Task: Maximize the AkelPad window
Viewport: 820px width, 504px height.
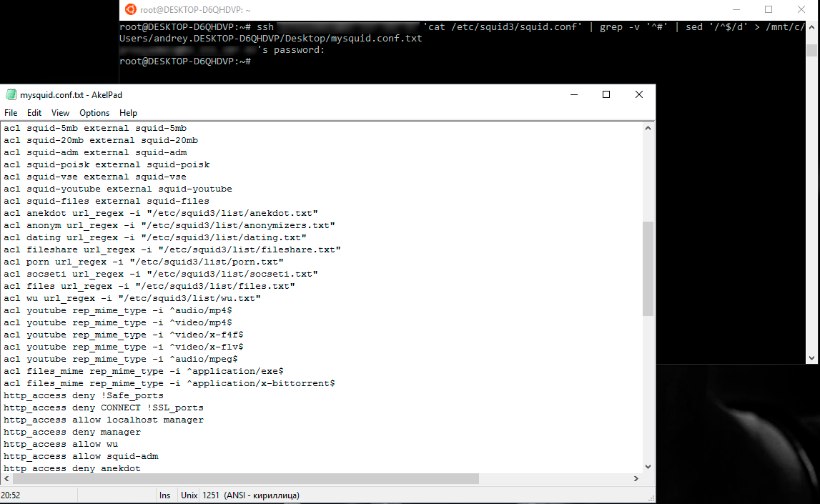Action: coord(606,94)
